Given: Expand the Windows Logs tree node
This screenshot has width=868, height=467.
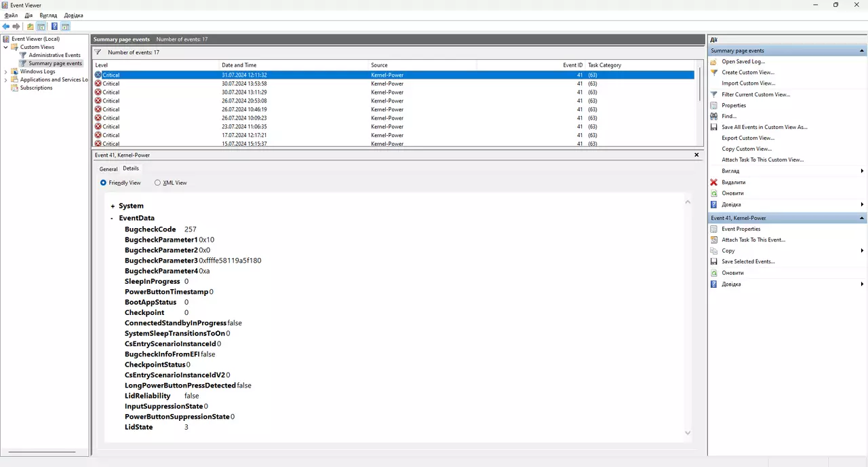Looking at the screenshot, I should [x=6, y=71].
